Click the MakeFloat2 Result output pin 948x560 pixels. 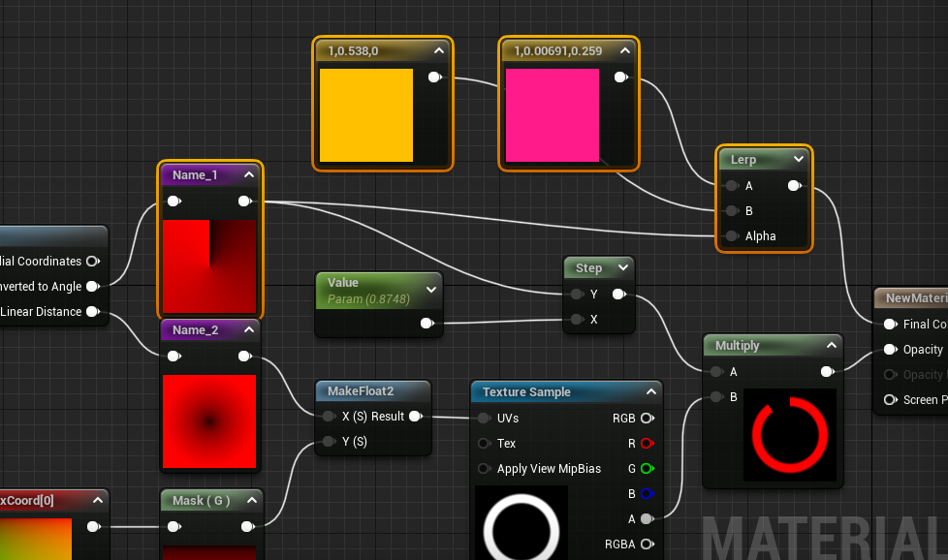(416, 417)
